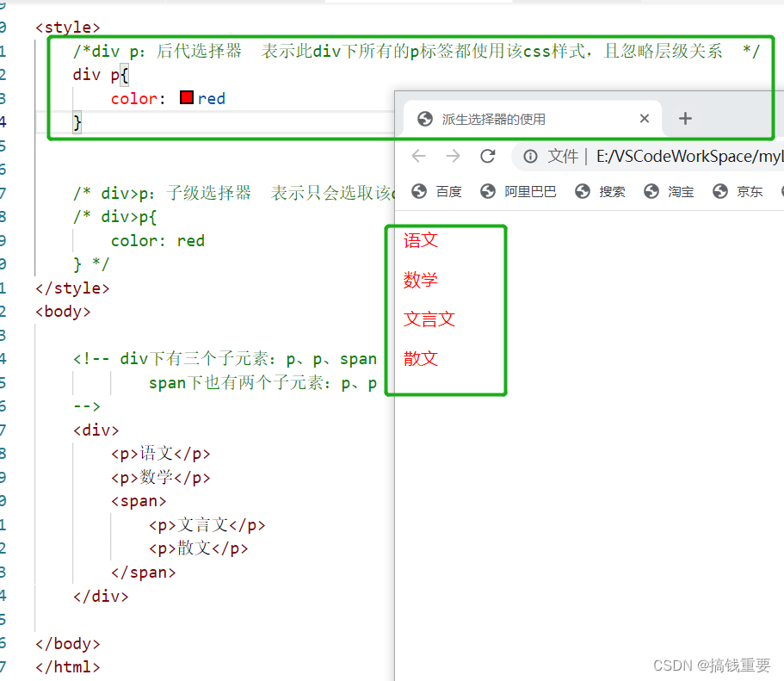This screenshot has height=681, width=784.
Task: Click the site info icon in address bar
Action: (x=530, y=157)
